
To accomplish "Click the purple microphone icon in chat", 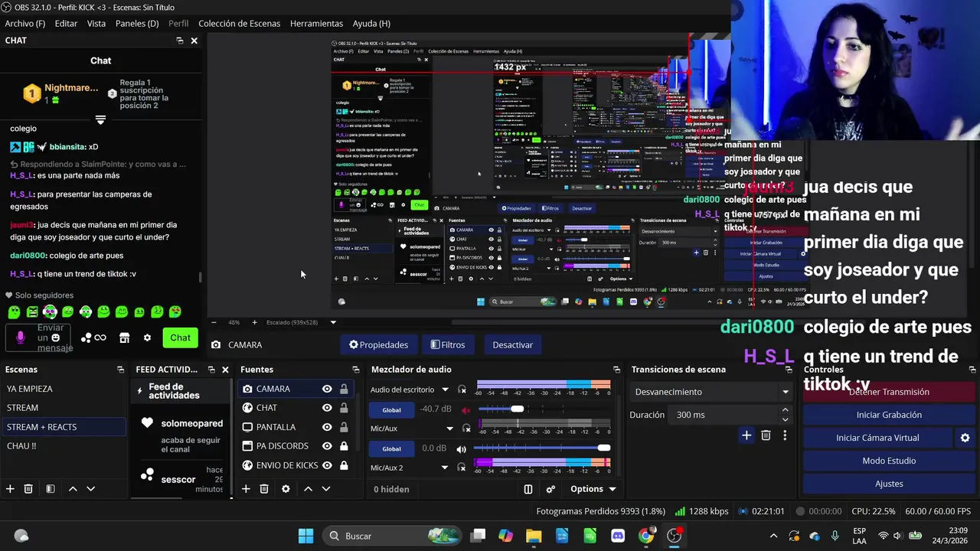I will 20,337.
